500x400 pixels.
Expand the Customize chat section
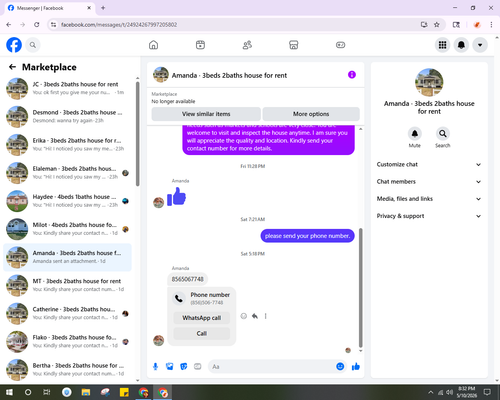coord(429,164)
